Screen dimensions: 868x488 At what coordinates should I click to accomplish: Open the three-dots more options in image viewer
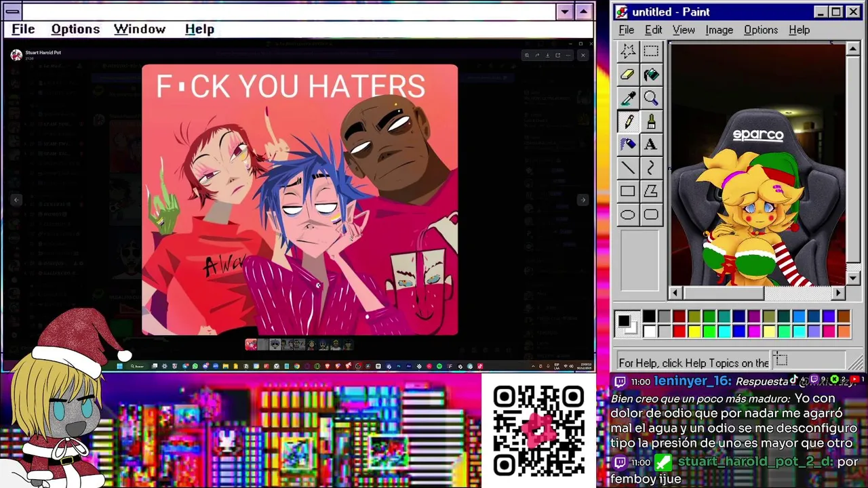click(x=568, y=56)
